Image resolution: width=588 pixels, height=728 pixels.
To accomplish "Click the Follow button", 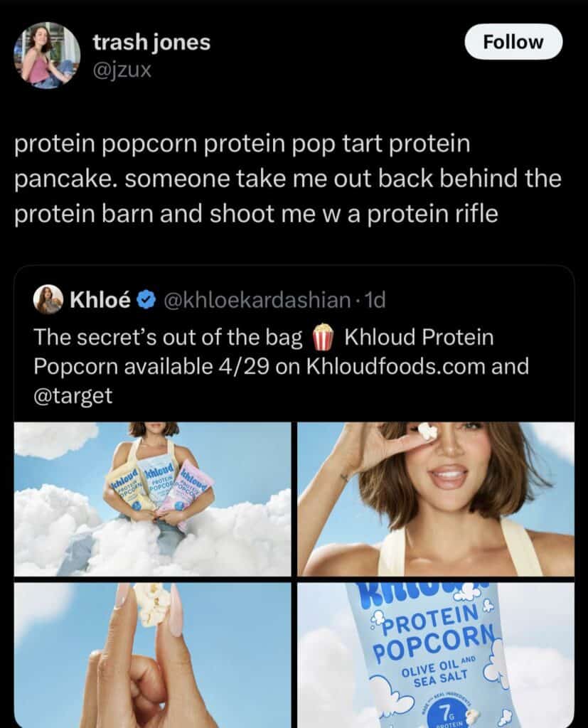I will (x=513, y=42).
